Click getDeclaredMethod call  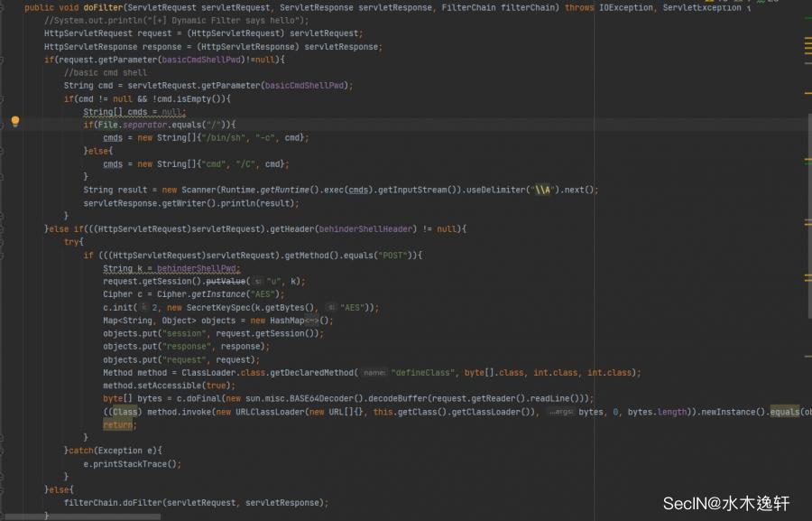point(314,373)
